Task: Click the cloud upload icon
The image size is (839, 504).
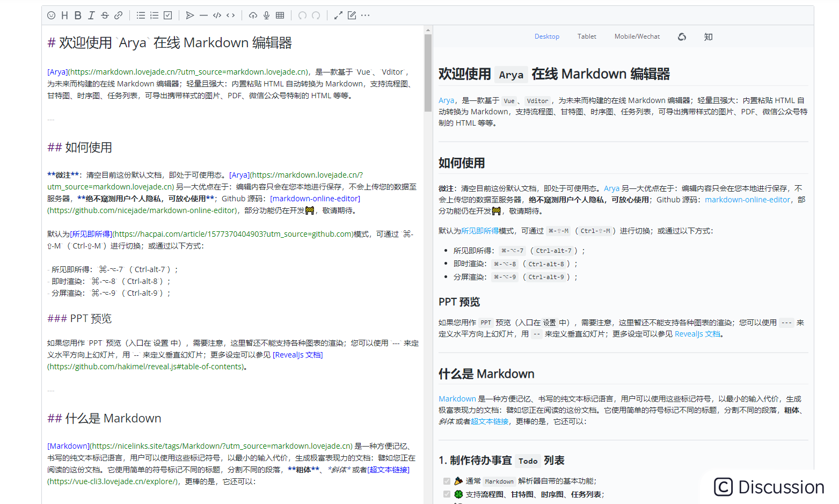Action: (253, 16)
